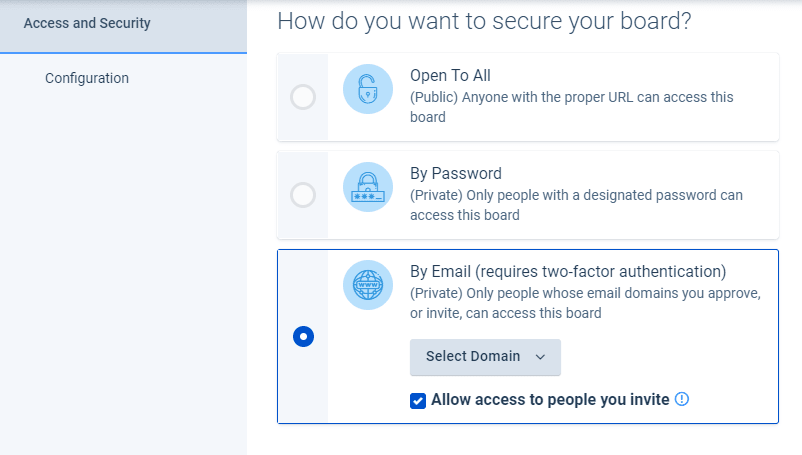The height and width of the screenshot is (455, 802).
Task: Click the public URL description under Open To All
Action: coord(571,106)
